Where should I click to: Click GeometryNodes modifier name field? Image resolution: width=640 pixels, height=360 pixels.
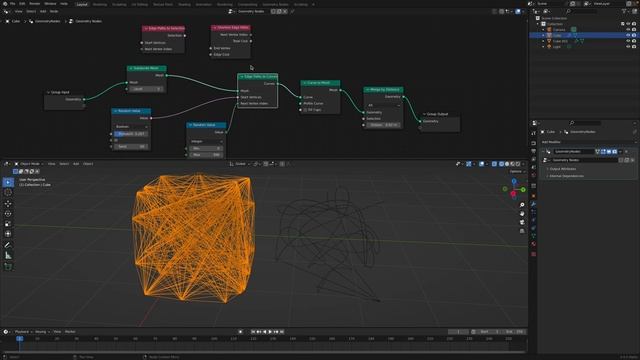(573, 151)
